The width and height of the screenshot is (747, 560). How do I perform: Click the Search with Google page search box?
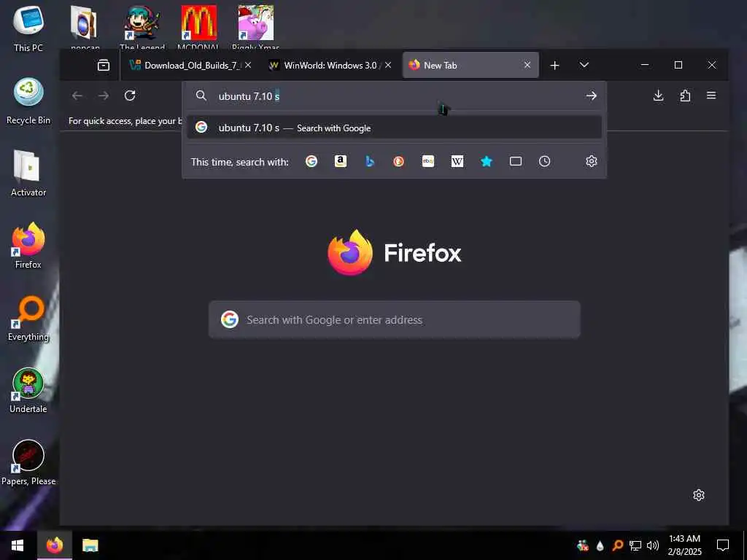coord(395,319)
